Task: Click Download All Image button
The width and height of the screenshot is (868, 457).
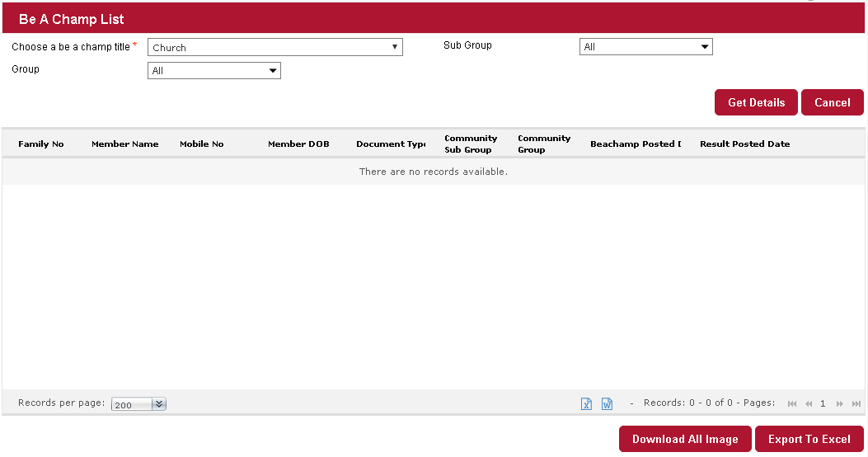Action: 685,439
